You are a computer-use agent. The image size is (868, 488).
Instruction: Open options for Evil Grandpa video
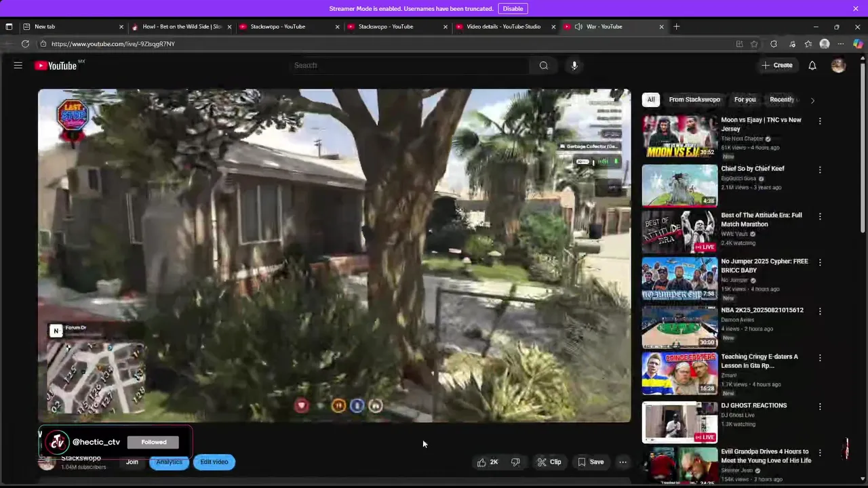point(820,452)
